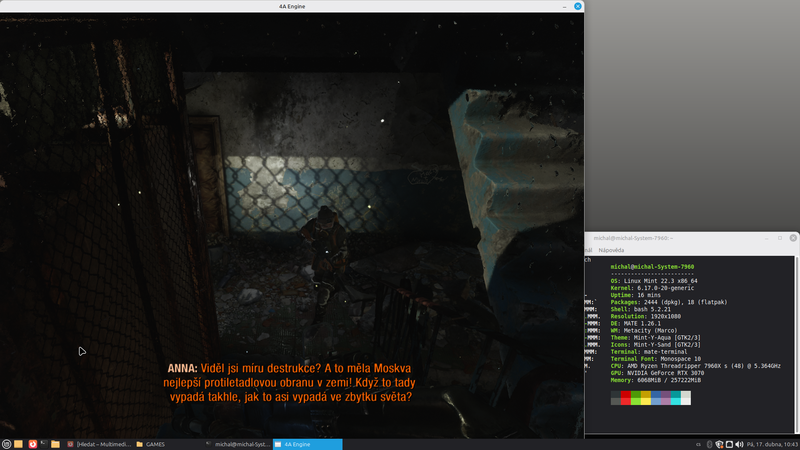
Task: Click the 'michal@michal-System-7960' green terminal heading
Action: 652,267
